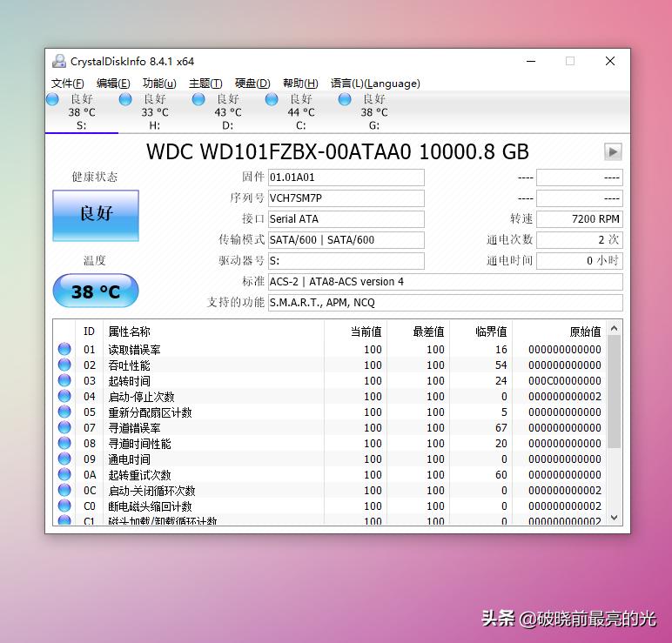Click the drive letter field S:
Screen dimensions: 672x643
346,261
